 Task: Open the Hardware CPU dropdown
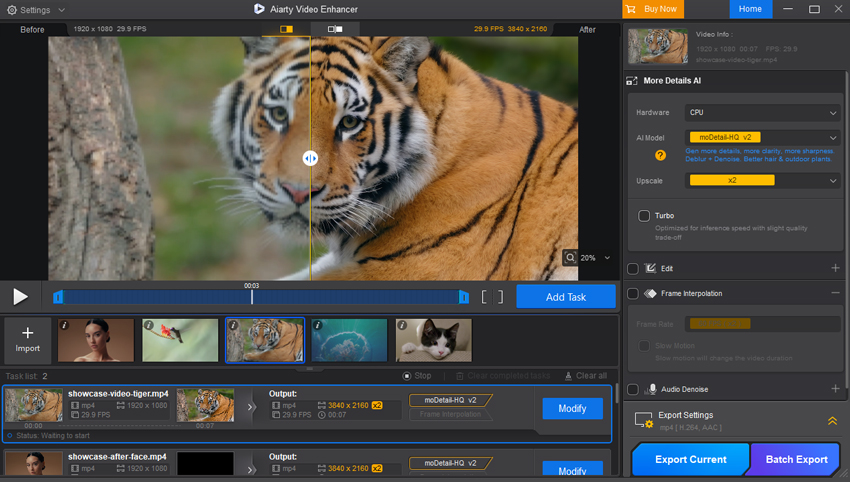[763, 112]
